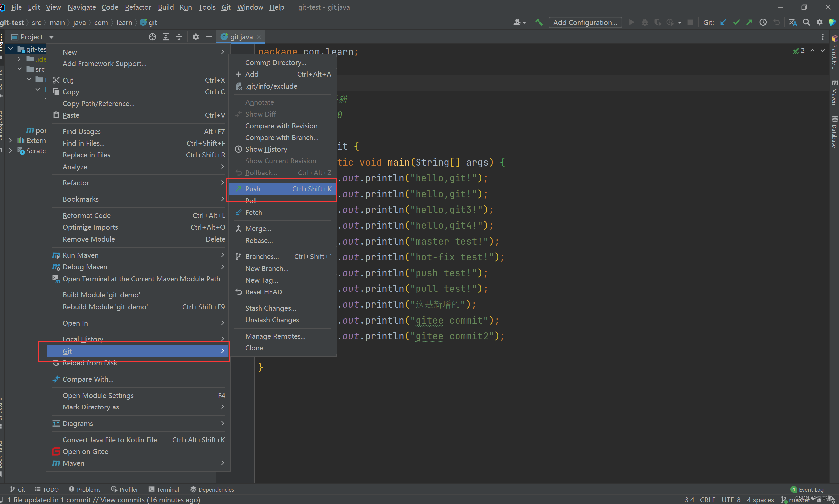The image size is (839, 504).
Task: Click collapse all icon in Project panel
Action: (x=179, y=37)
